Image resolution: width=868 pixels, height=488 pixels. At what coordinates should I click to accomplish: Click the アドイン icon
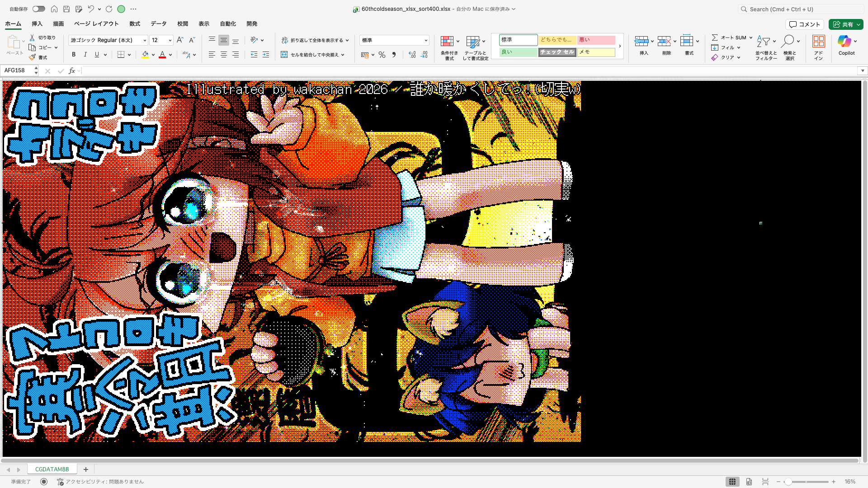pyautogui.click(x=818, y=45)
